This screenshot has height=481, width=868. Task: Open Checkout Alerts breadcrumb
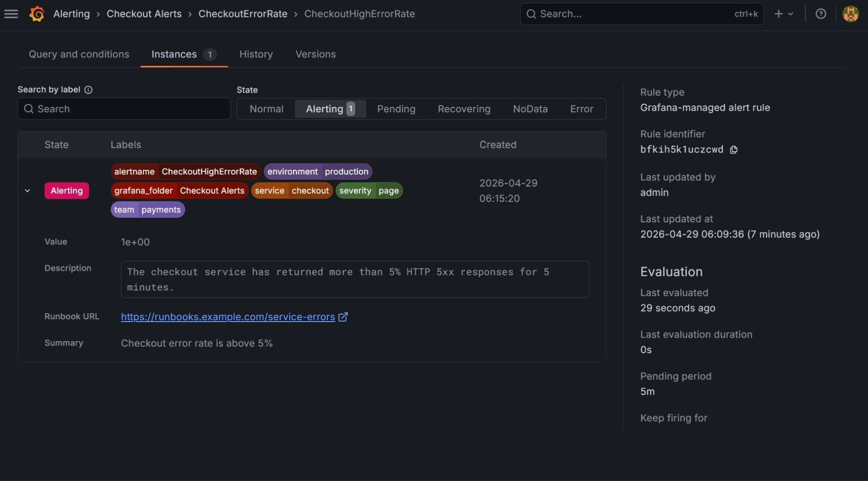point(144,14)
